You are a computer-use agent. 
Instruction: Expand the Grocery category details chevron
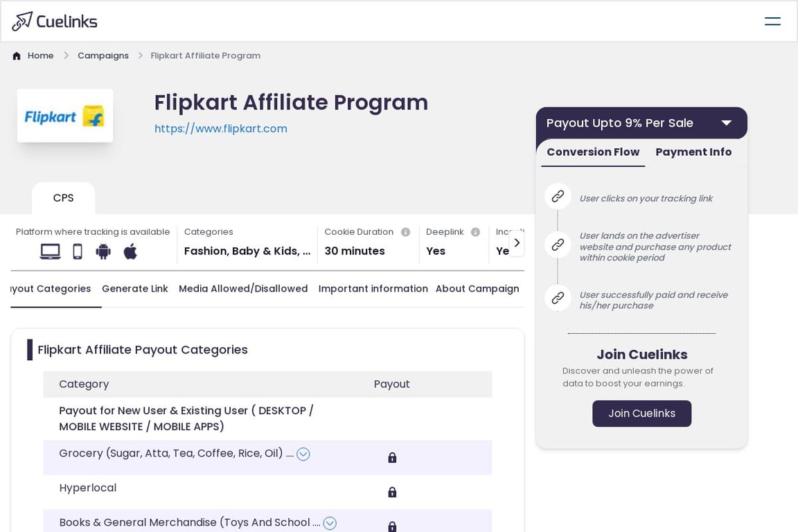303,454
